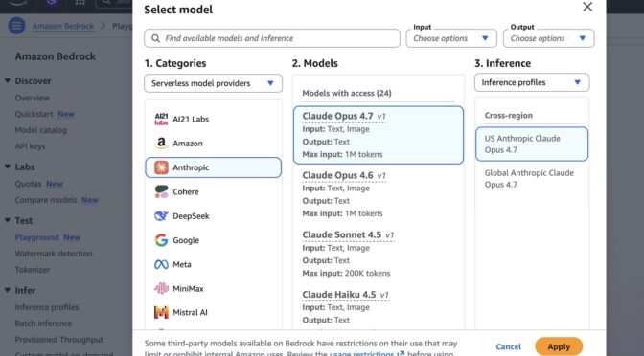Viewport: 644px width, 356px height.
Task: Click the Apply button
Action: point(559,346)
